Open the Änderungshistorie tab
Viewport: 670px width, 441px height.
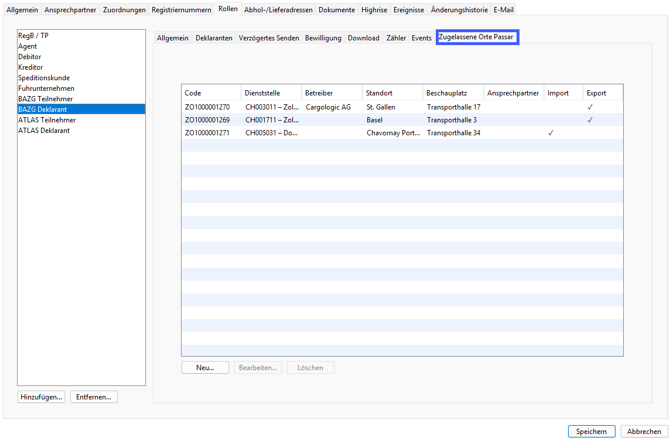coord(459,10)
